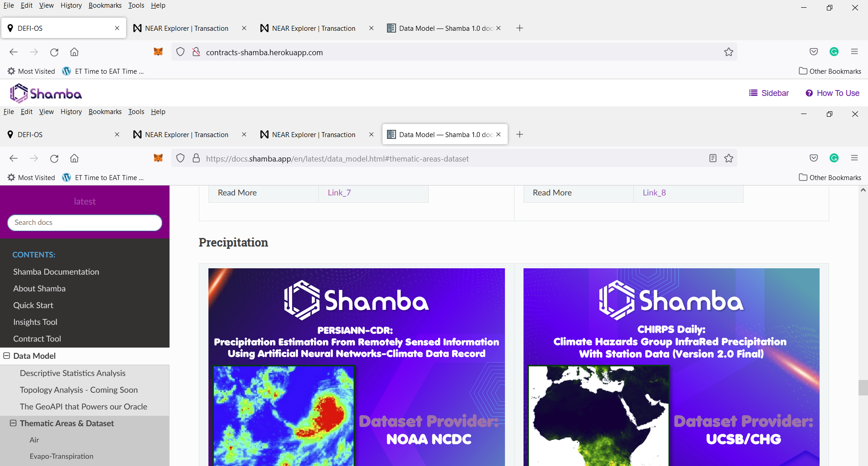Open new tab with plus in upper window
868x466 pixels.
pyautogui.click(x=520, y=28)
